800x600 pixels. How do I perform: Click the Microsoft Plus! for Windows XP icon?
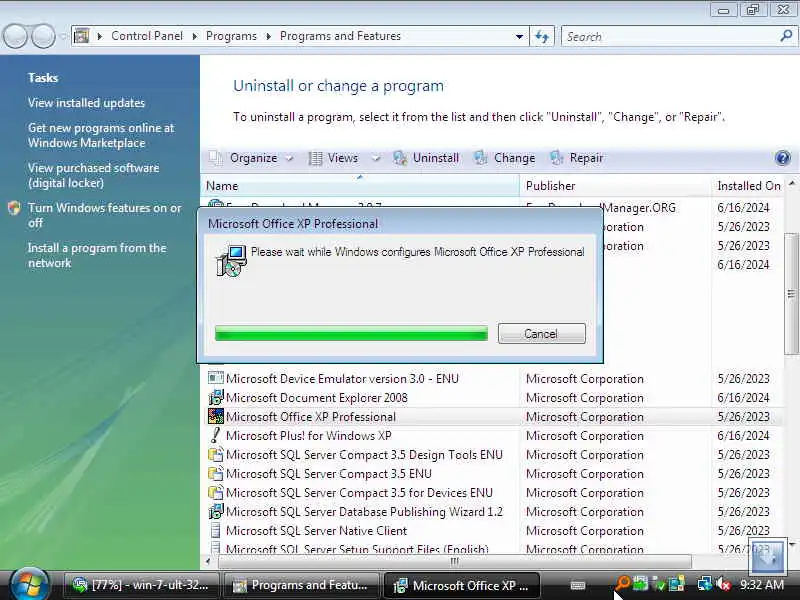pyautogui.click(x=216, y=435)
